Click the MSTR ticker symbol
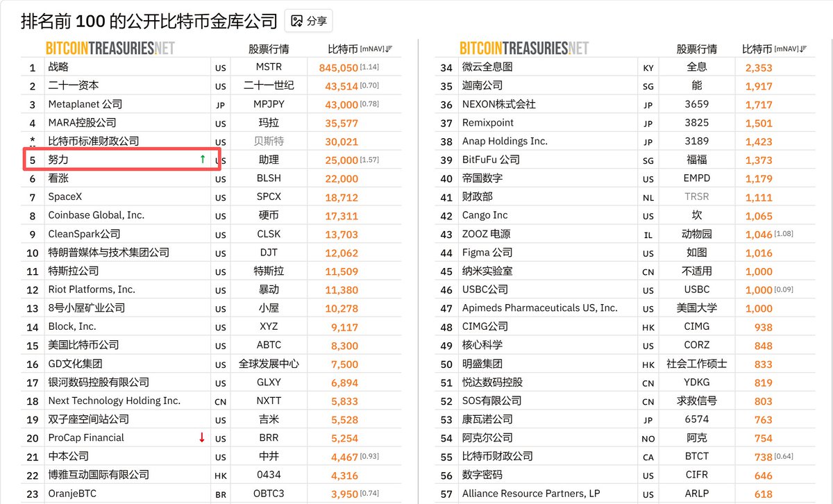This screenshot has height=504, width=833. tap(269, 67)
